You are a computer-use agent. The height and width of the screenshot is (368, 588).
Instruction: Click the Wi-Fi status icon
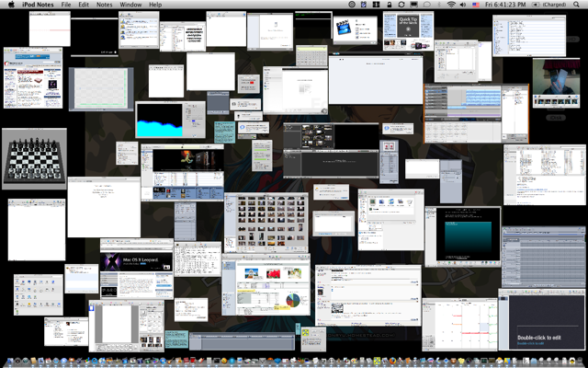[x=451, y=5]
